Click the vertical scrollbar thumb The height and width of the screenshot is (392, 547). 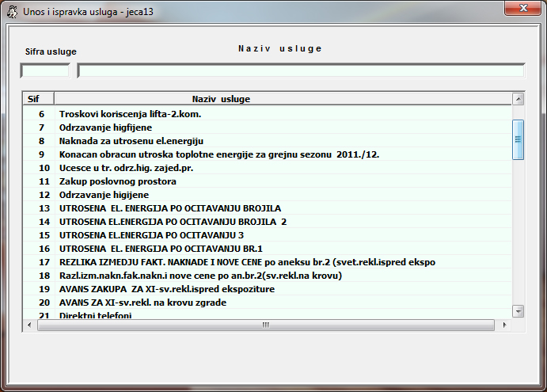pos(518,139)
